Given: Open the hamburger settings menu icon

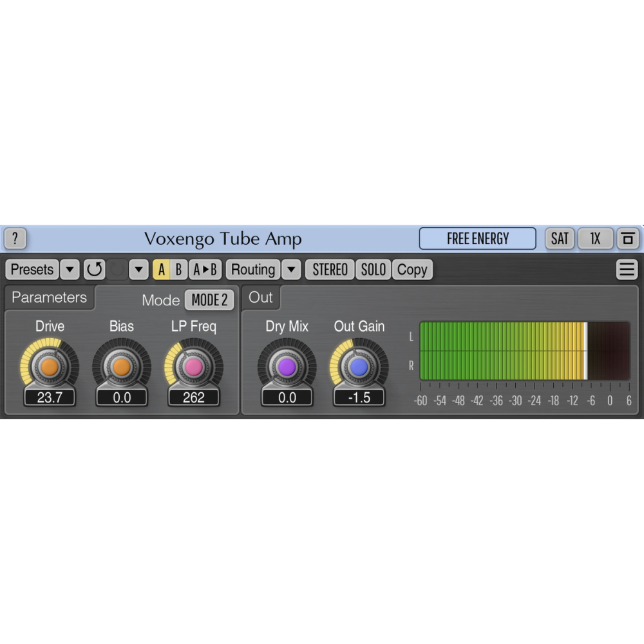Looking at the screenshot, I should [x=627, y=269].
